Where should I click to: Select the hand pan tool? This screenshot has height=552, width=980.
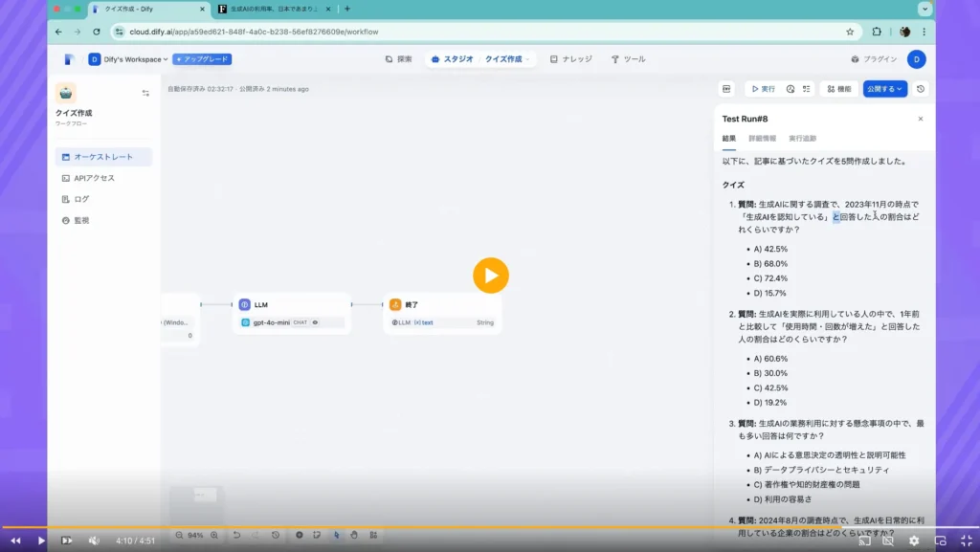[353, 535]
